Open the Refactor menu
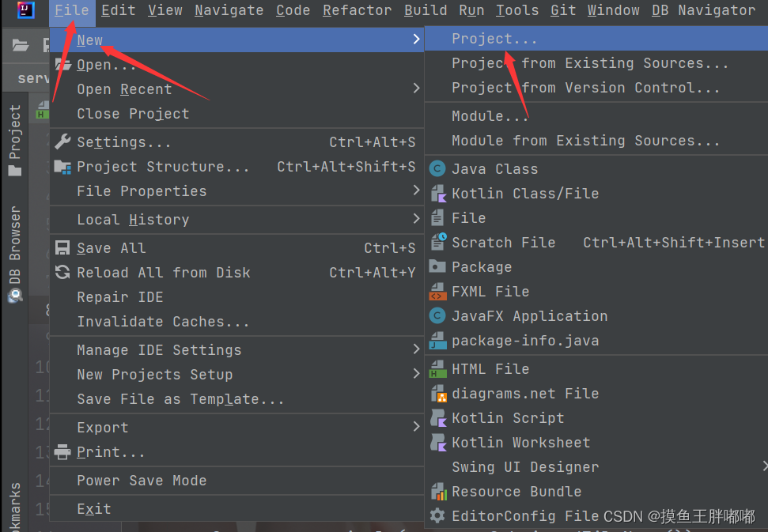The width and height of the screenshot is (768, 532). (357, 10)
